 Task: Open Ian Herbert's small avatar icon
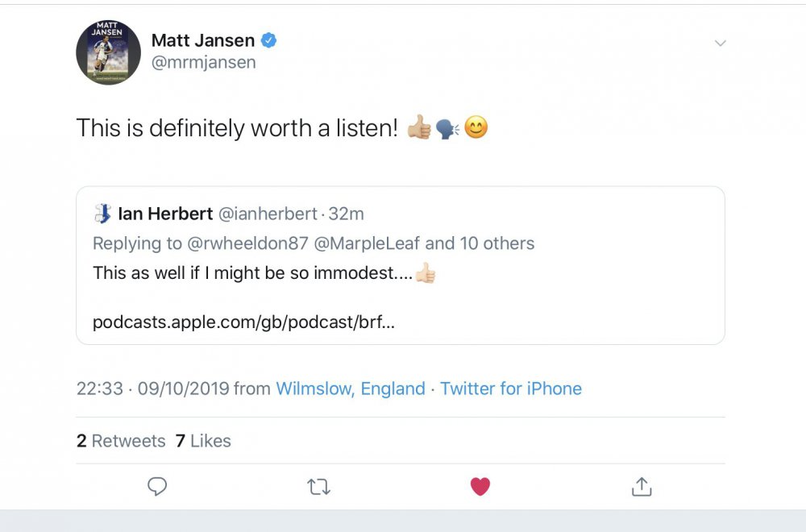[102, 214]
